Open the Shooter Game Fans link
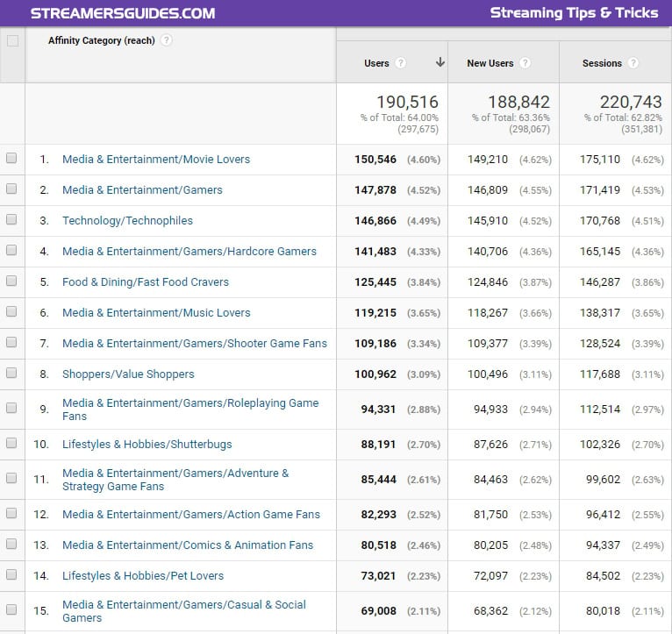The image size is (672, 634). point(195,344)
